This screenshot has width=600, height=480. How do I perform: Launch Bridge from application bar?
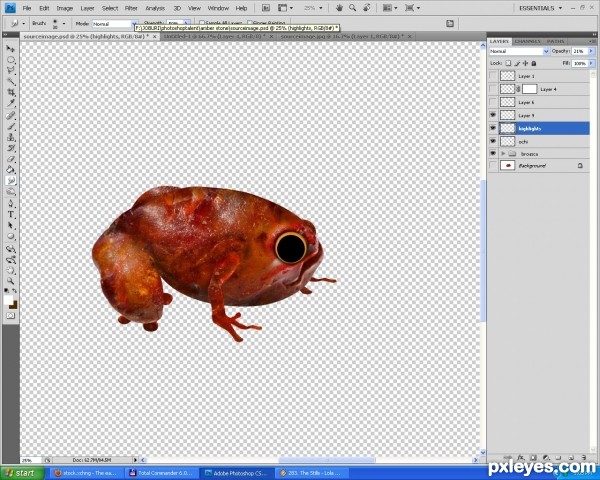coord(266,8)
